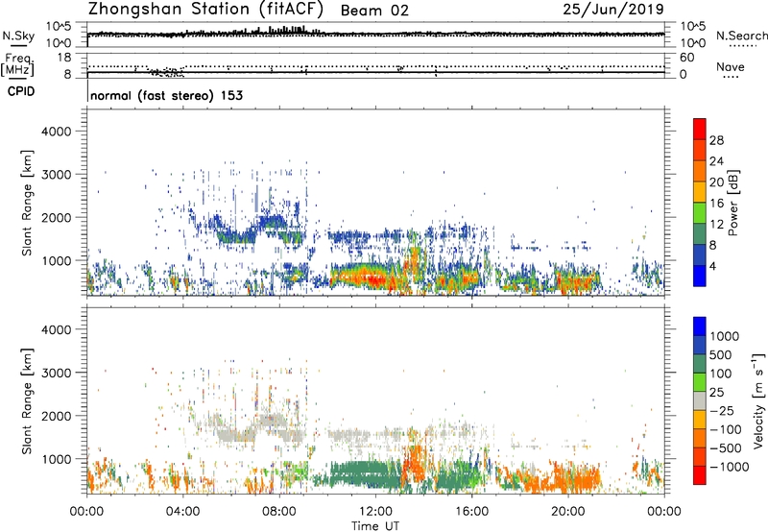Click the 'CPID' label
This screenshot has width=768, height=532.
pos(21,91)
